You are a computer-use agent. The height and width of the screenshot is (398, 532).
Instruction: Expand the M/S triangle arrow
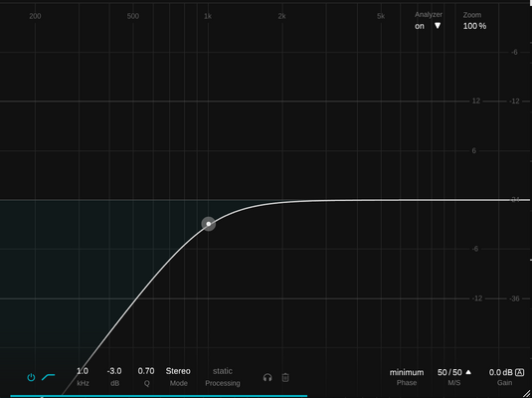click(x=468, y=372)
